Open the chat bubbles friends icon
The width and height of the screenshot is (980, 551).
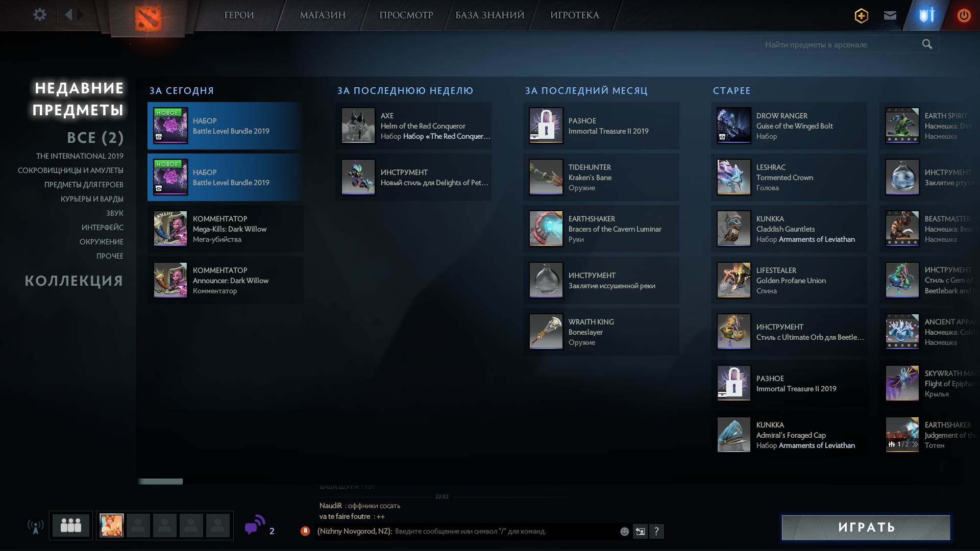click(255, 525)
